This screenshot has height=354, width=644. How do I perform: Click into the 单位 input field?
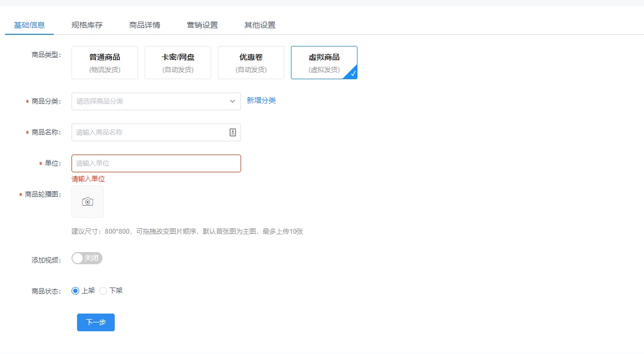click(x=156, y=163)
